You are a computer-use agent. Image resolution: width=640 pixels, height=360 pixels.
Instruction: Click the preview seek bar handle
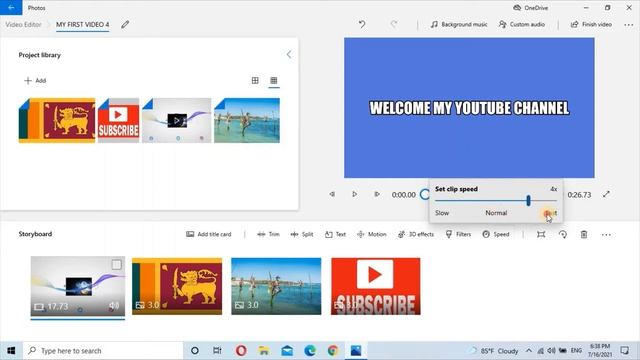[x=424, y=195]
